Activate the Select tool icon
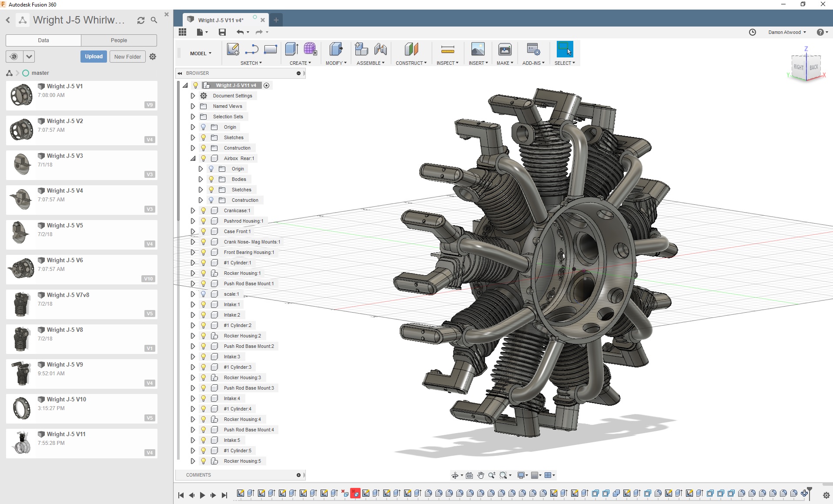This screenshot has width=833, height=504. tap(565, 49)
